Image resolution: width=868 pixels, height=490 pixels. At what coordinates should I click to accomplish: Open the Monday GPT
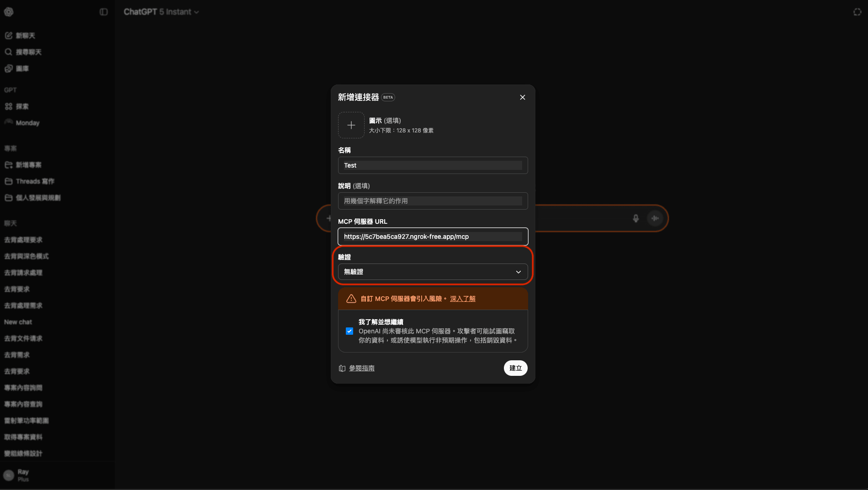[26, 122]
